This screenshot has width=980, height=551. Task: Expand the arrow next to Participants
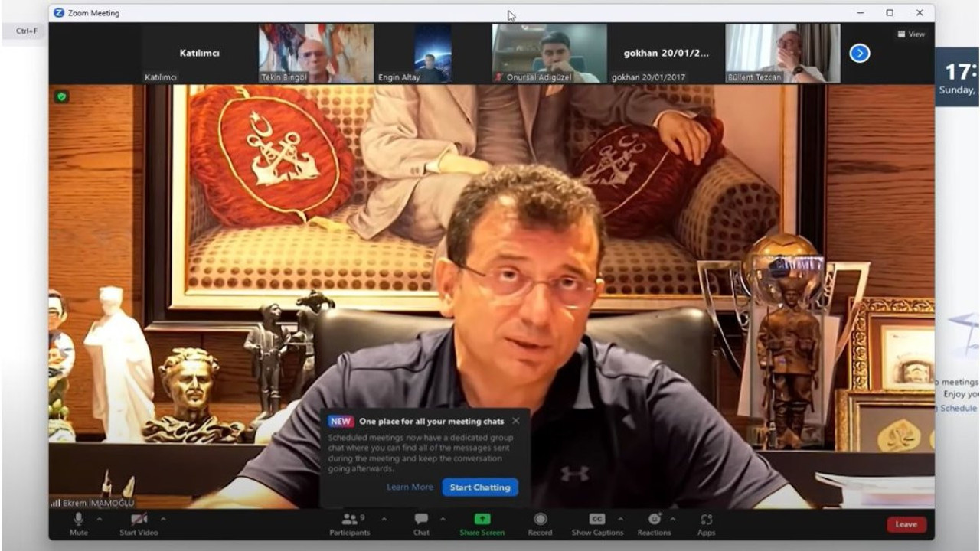click(x=384, y=519)
